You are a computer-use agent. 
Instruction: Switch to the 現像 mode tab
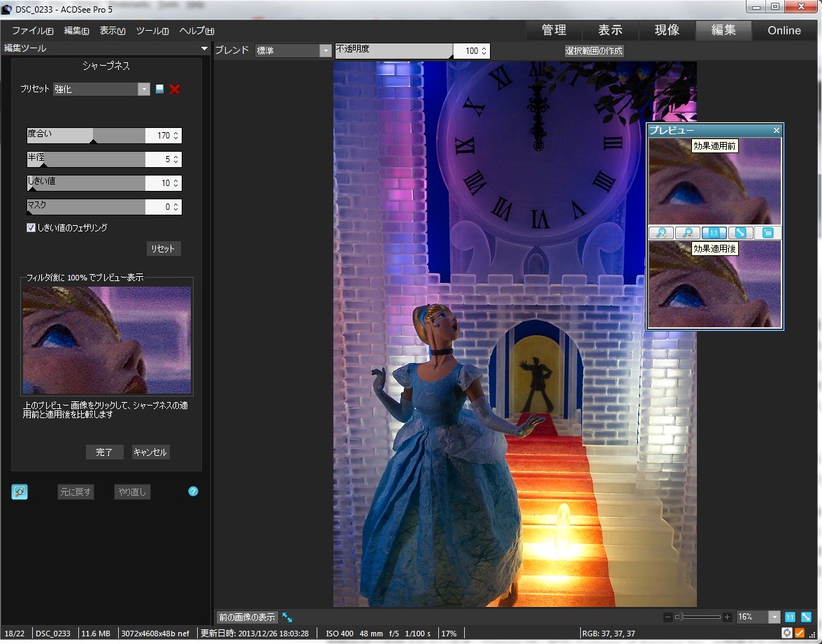(667, 31)
